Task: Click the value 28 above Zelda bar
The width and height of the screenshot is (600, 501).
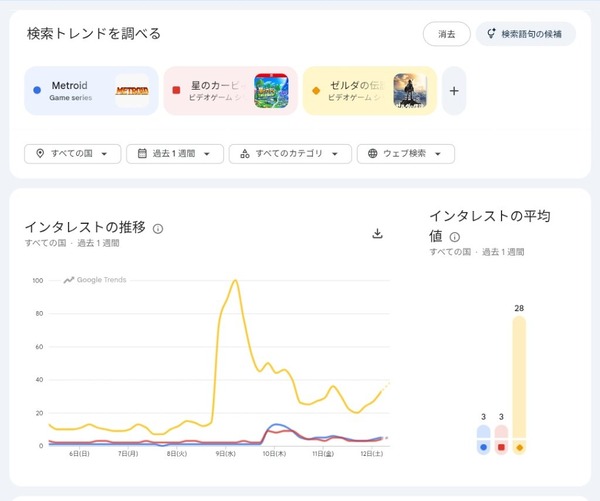Action: click(519, 308)
